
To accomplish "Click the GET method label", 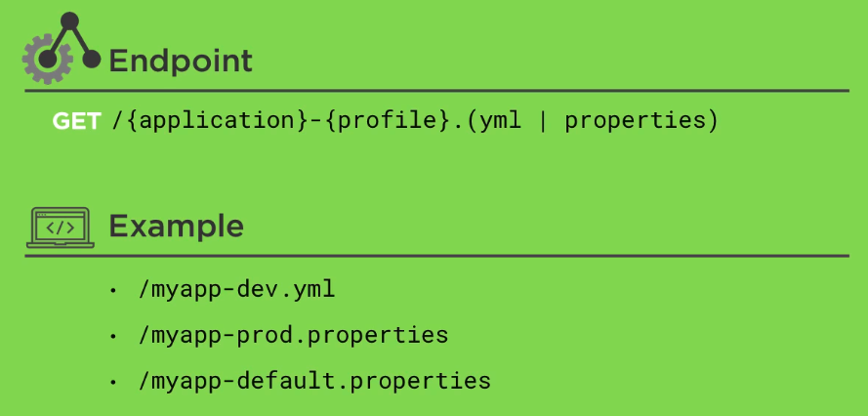I will tap(76, 122).
